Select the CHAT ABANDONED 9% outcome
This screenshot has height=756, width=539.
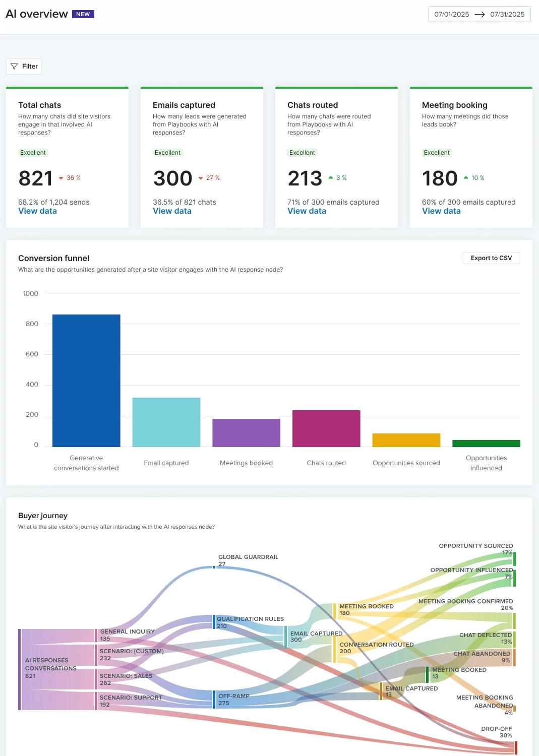click(x=514, y=658)
